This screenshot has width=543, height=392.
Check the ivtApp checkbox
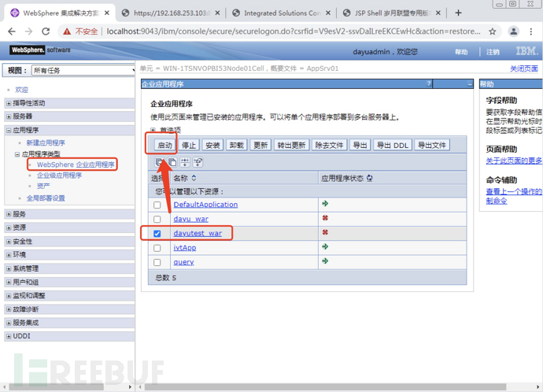click(157, 248)
